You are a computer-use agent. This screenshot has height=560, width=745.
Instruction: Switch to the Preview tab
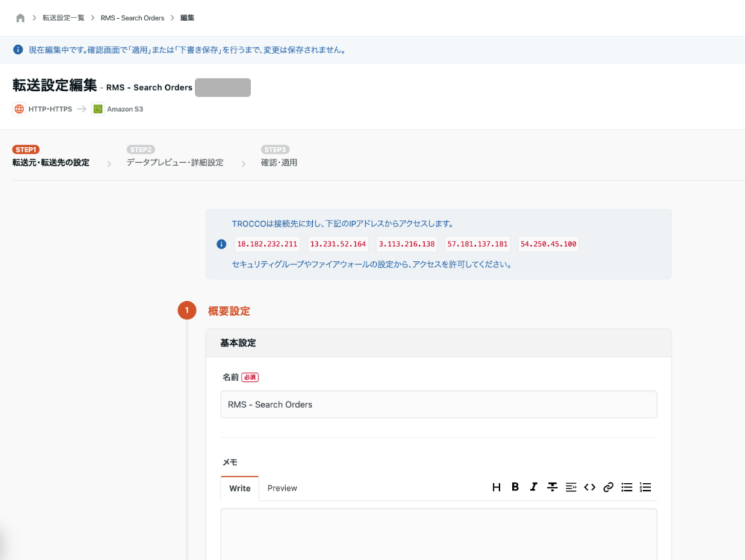282,488
